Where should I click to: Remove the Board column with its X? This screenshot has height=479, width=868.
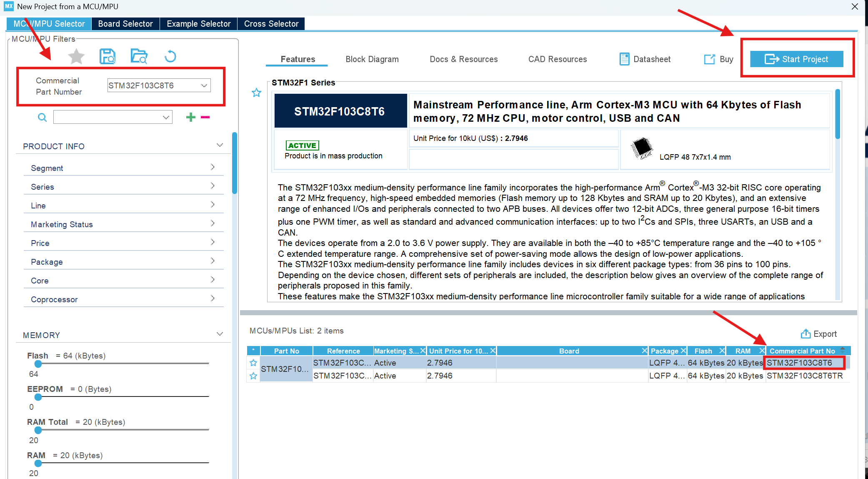644,351
